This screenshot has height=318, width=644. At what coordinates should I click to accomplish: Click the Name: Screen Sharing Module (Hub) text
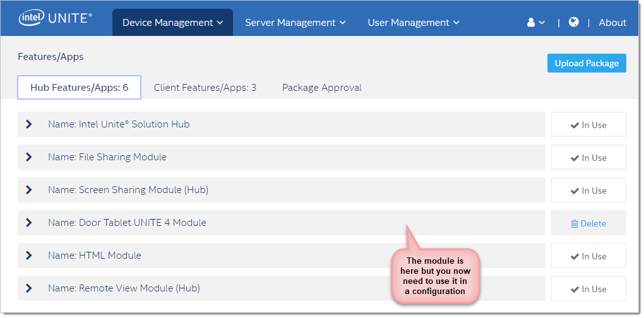[128, 189]
